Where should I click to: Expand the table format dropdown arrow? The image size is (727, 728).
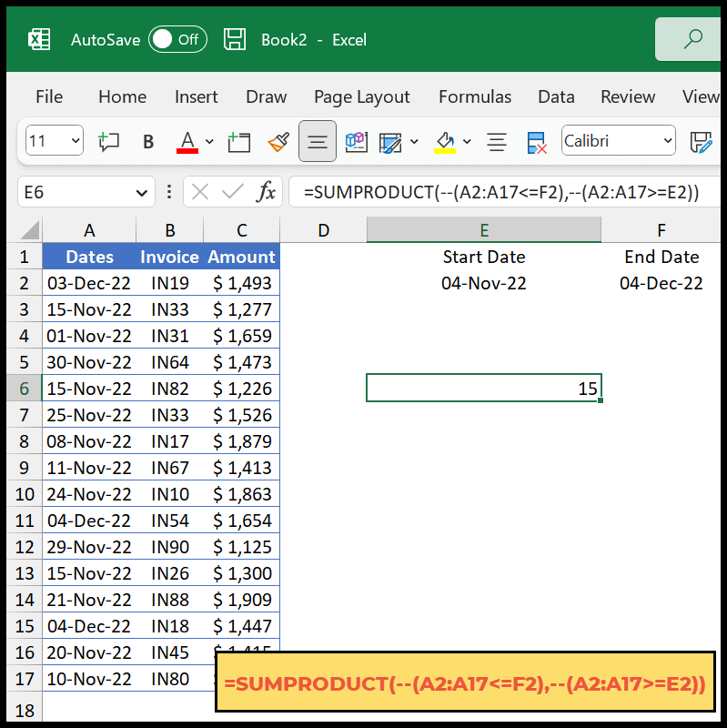414,141
